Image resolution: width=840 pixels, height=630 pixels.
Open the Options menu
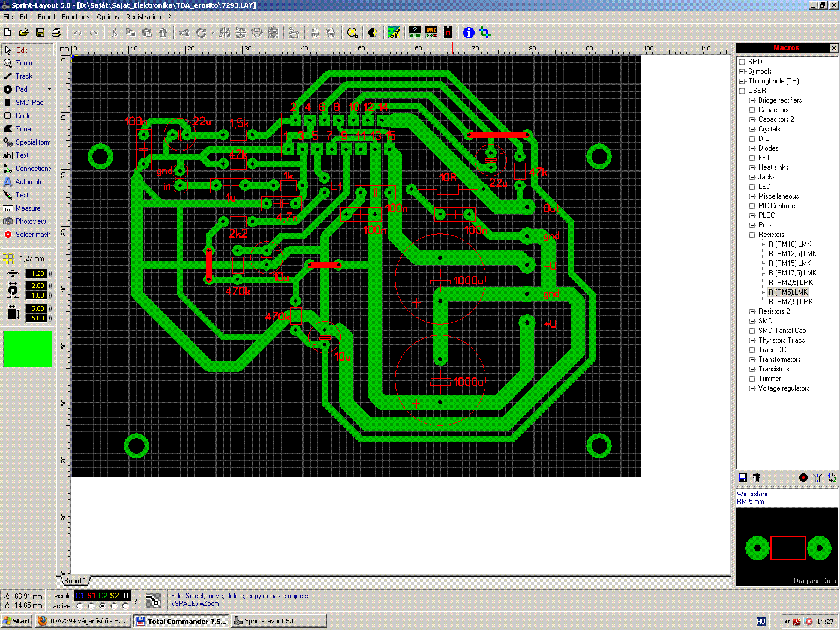click(x=108, y=17)
